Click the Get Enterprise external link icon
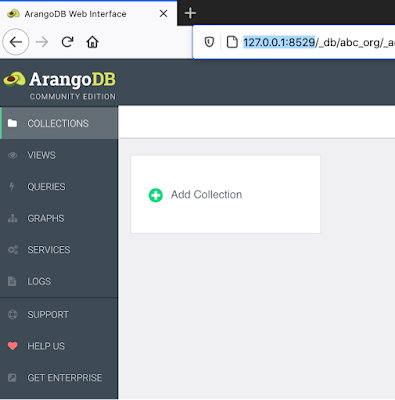 click(x=12, y=378)
